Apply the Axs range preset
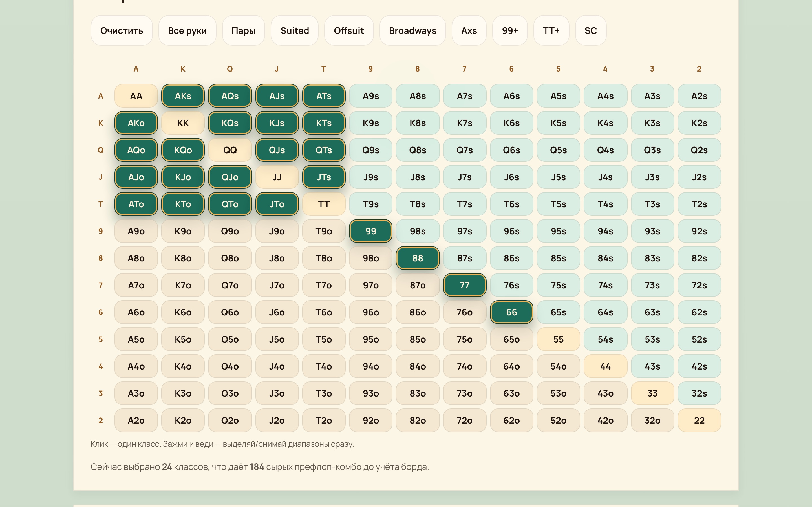Viewport: 812px width, 507px height. (x=469, y=30)
